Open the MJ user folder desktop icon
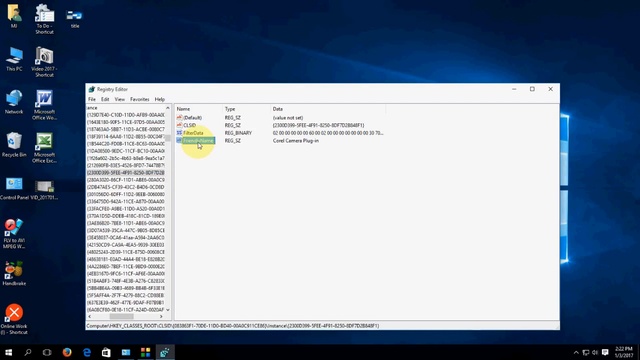 click(14, 16)
